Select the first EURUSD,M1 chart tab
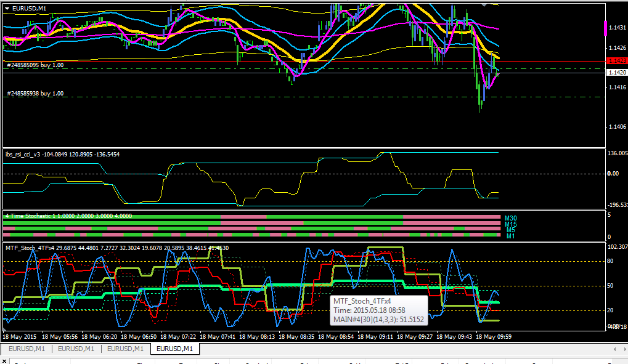 27,349
